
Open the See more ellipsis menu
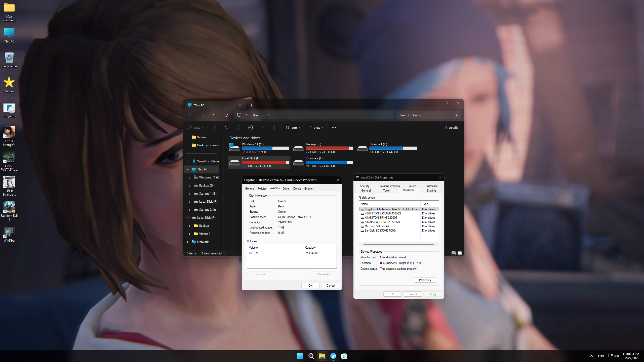[x=334, y=128]
